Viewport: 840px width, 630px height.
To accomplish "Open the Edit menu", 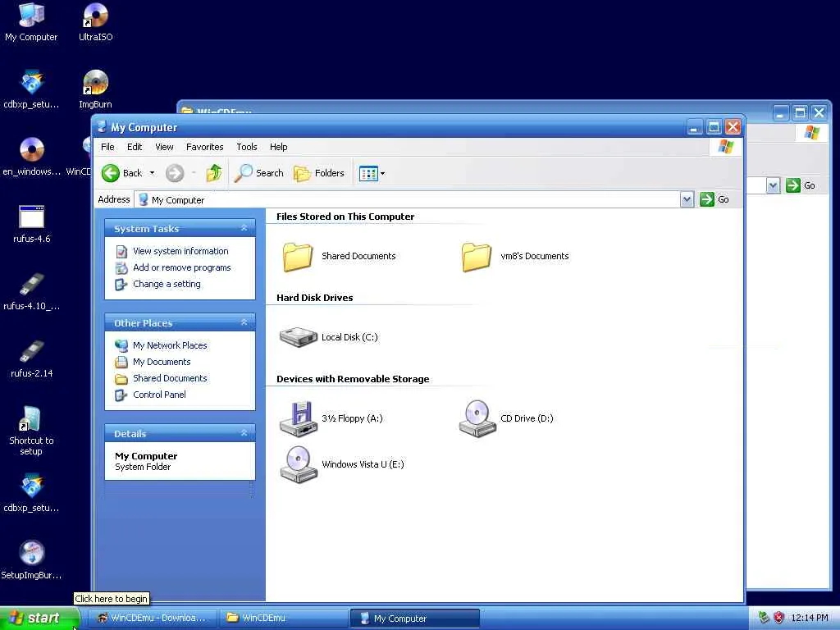I will tap(135, 147).
